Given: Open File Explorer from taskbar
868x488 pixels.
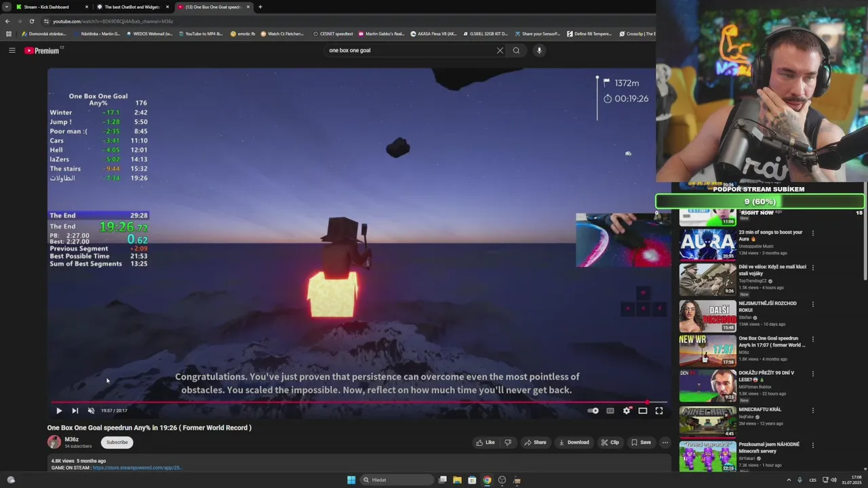Looking at the screenshot, I should [457, 480].
